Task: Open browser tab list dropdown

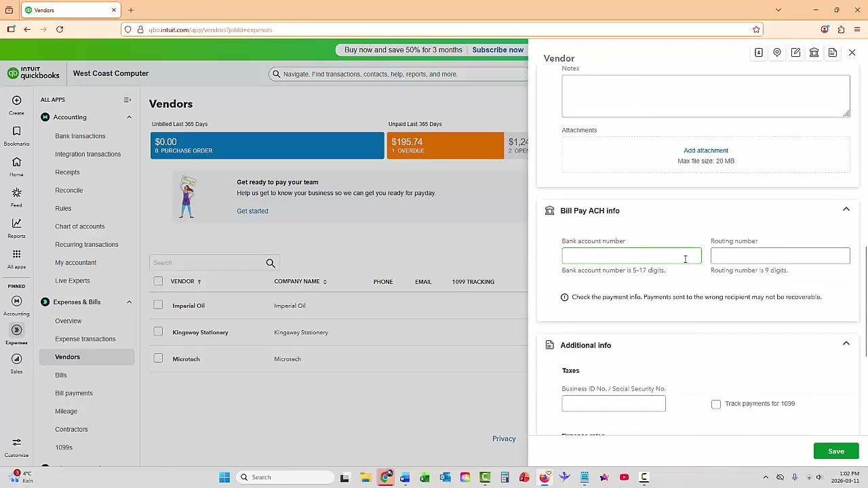Action: 778,9
